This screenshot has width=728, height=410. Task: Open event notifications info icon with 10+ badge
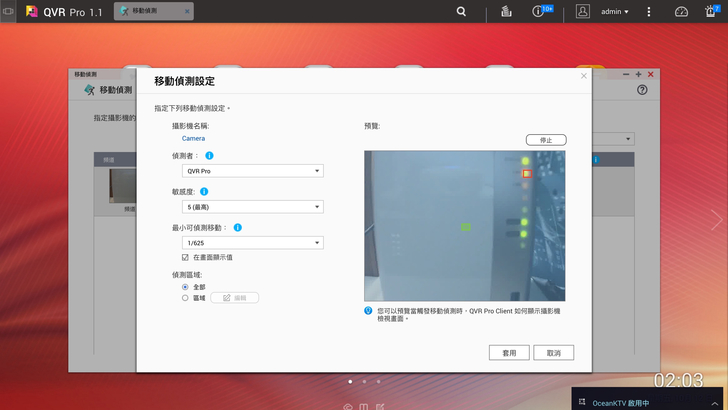[x=539, y=12]
